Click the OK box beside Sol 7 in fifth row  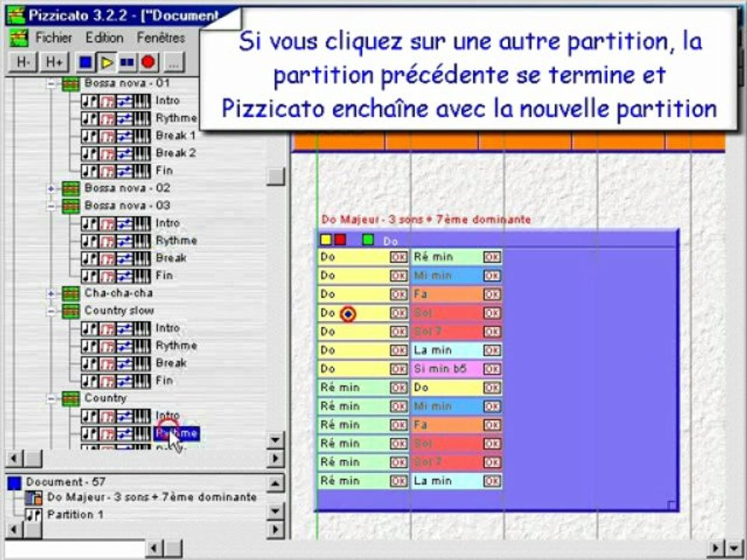pyautogui.click(x=492, y=332)
